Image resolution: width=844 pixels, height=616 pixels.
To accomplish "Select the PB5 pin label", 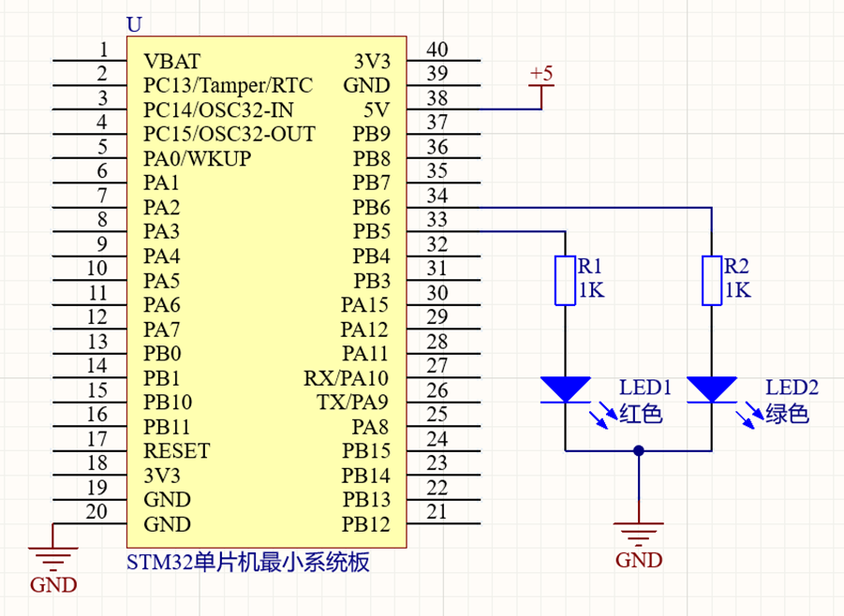I will tap(372, 231).
